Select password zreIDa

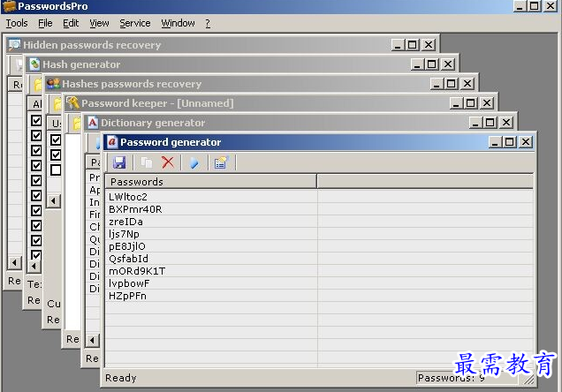click(x=125, y=222)
